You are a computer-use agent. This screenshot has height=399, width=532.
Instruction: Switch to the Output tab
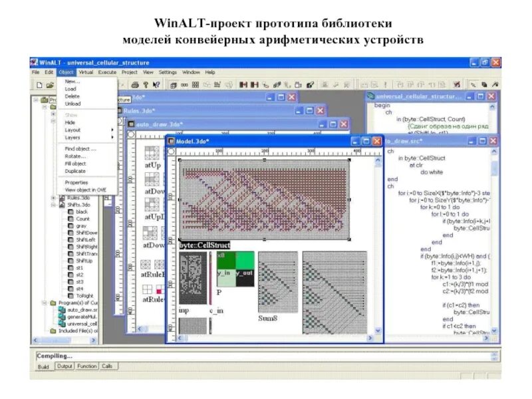(x=65, y=366)
